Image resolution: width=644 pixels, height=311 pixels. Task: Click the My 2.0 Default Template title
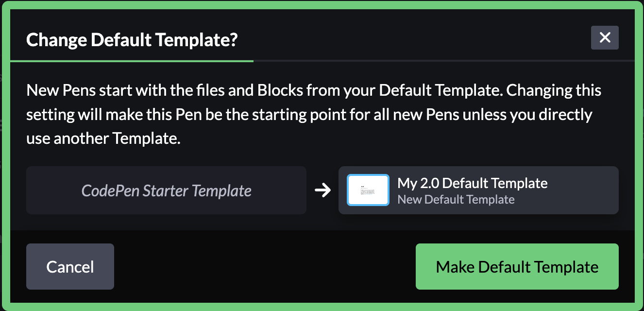472,183
